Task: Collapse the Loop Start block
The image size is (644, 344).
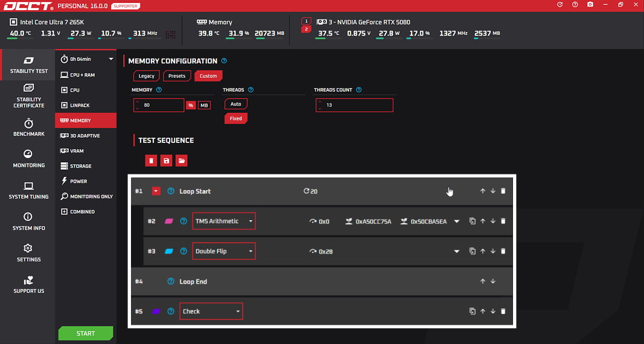Action: click(x=156, y=191)
